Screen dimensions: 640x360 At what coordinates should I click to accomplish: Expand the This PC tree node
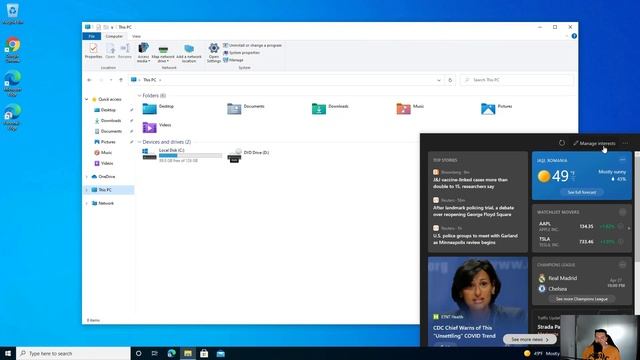(87, 190)
